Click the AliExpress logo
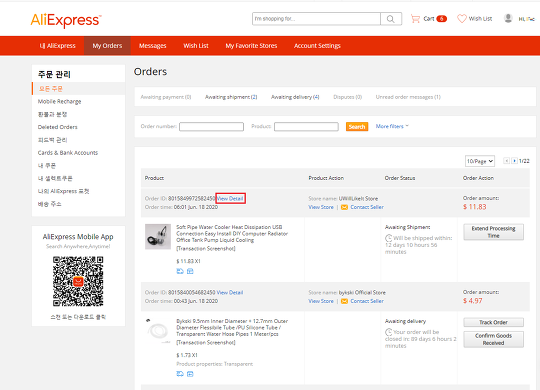Screen dimensions: 540x390 pyautogui.click(x=66, y=20)
